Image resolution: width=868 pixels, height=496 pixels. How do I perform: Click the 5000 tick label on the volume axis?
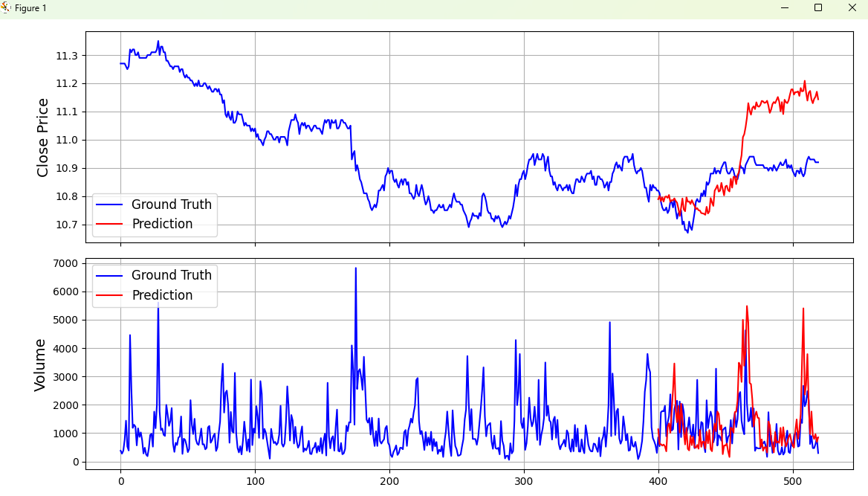(67, 320)
